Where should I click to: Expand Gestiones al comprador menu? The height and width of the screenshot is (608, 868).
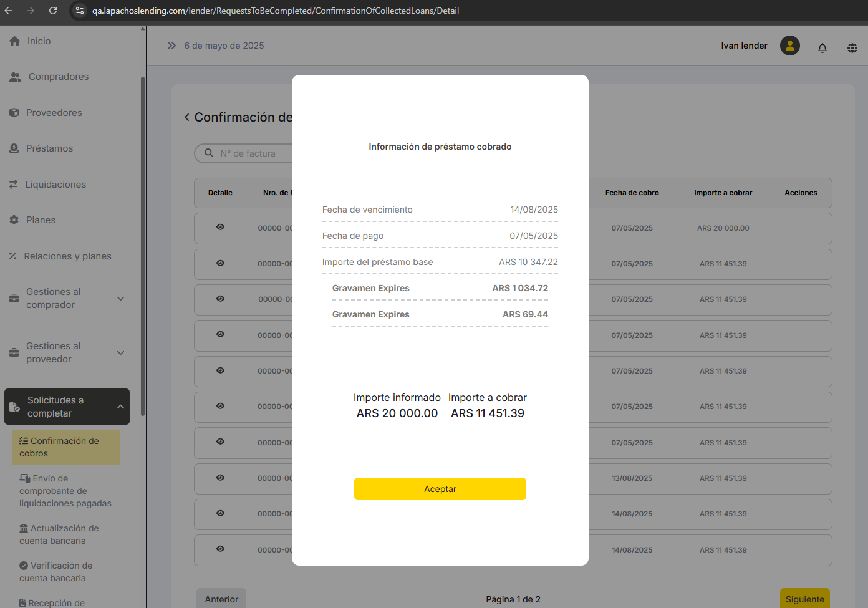click(x=120, y=299)
